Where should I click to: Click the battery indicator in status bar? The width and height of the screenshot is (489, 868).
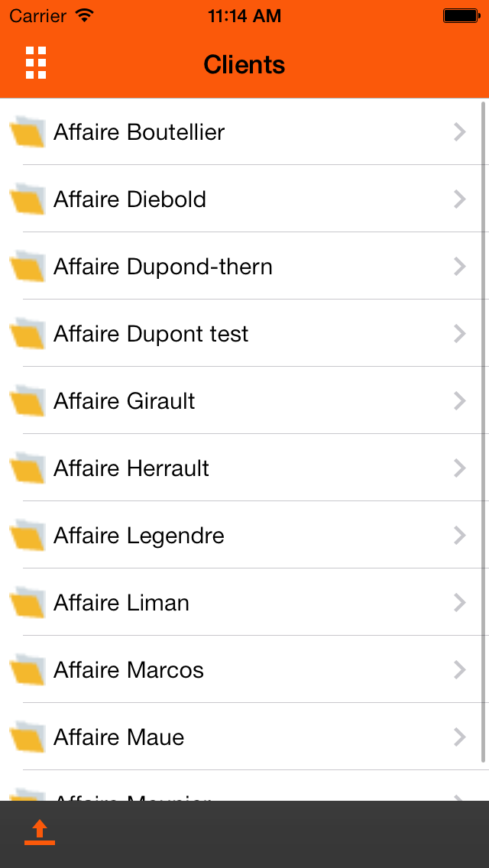click(460, 16)
